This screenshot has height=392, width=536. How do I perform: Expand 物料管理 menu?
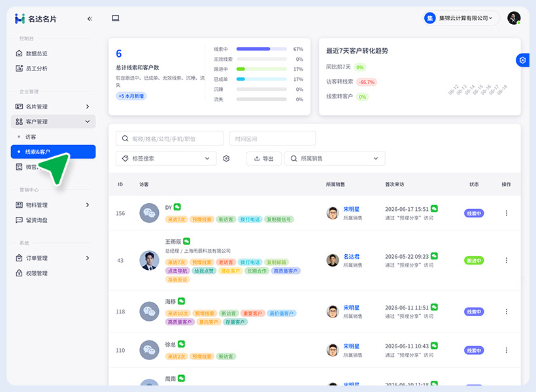53,205
